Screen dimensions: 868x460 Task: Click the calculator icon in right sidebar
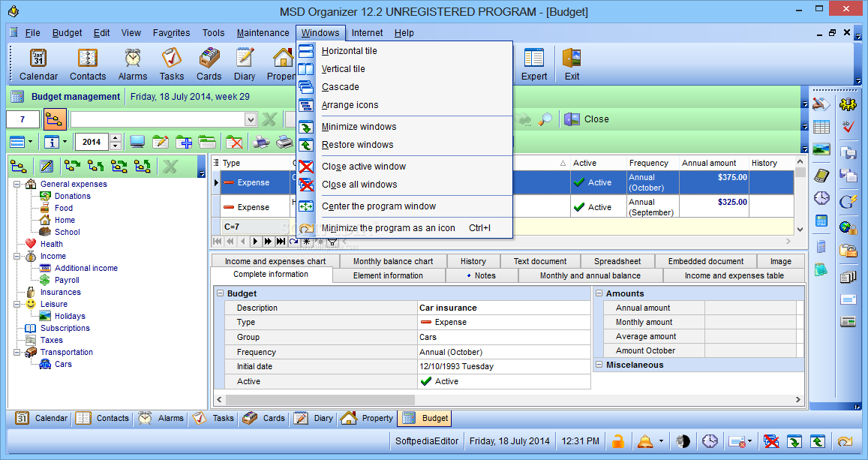[x=821, y=221]
